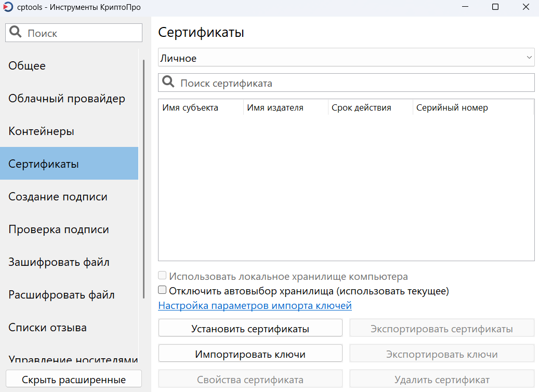The image size is (539, 392).
Task: Open the 'Личное' certificate store dropdown
Action: (346, 58)
